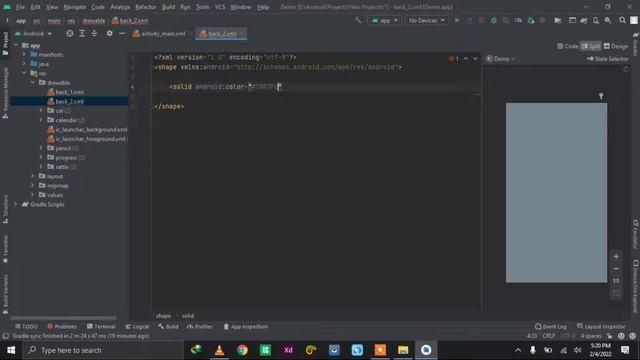This screenshot has width=640, height=360.
Task: Expand the layout folder
Action: coord(32,176)
